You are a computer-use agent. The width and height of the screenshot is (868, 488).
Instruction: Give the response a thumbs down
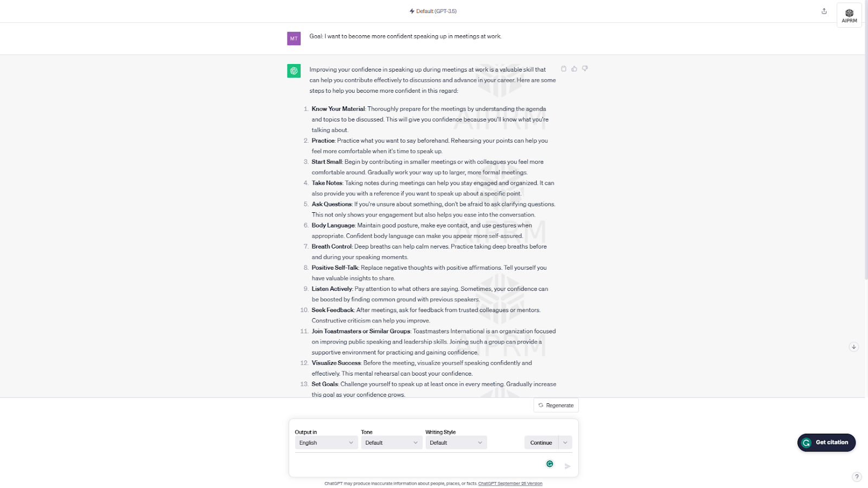(x=585, y=69)
